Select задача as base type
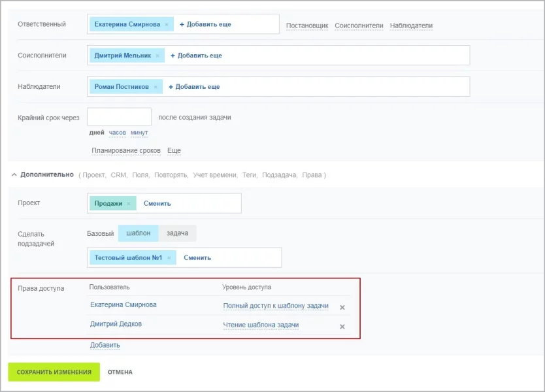 [x=177, y=233]
